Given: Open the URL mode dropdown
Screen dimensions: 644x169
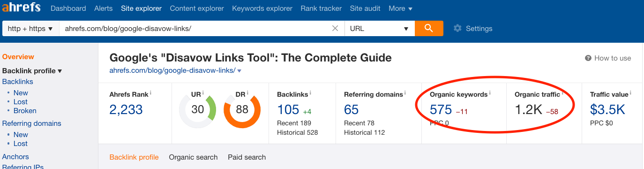Looking at the screenshot, I should [379, 28].
